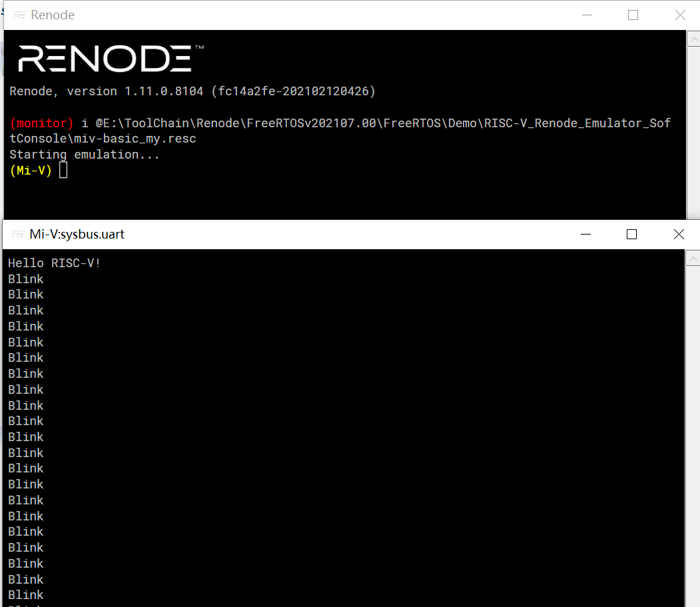
Task: Click the Renode window title text
Action: (x=53, y=15)
